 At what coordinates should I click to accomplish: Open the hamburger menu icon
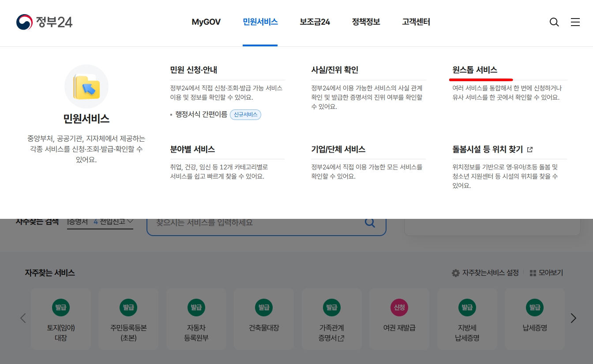point(575,22)
